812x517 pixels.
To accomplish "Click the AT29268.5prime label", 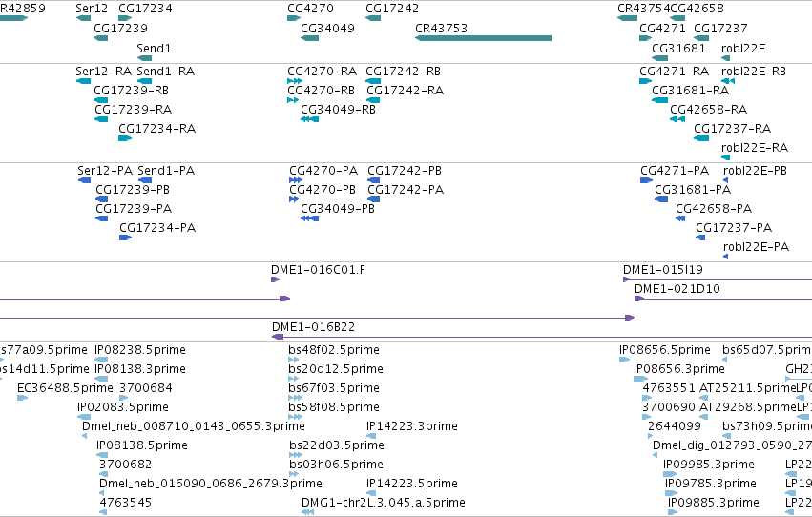I will coord(748,407).
